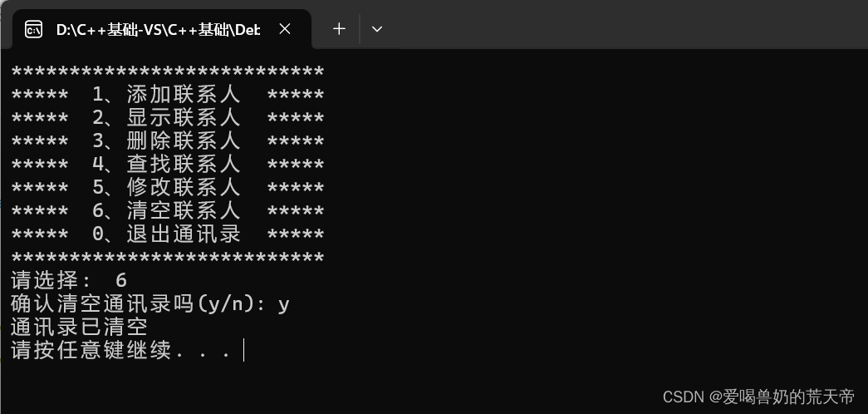The height and width of the screenshot is (414, 868).
Task: Click the 6、清空联系人 menu line
Action: pyautogui.click(x=167, y=211)
